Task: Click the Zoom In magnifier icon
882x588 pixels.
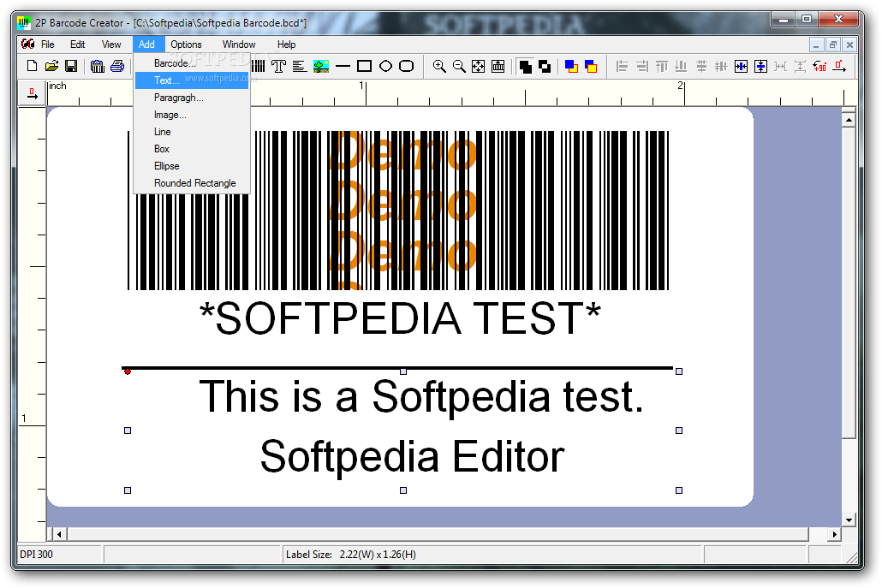Action: [x=439, y=67]
